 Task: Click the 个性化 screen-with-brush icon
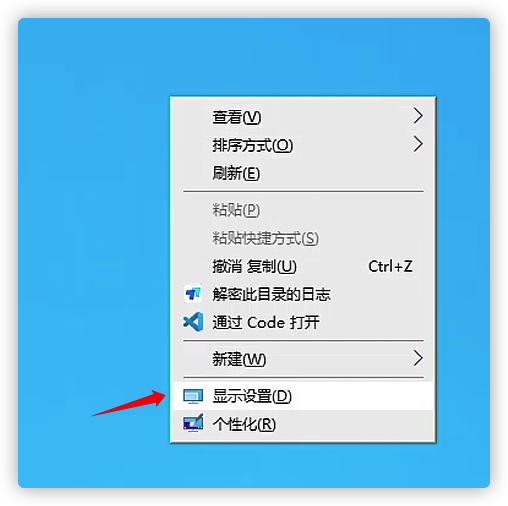coord(193,423)
